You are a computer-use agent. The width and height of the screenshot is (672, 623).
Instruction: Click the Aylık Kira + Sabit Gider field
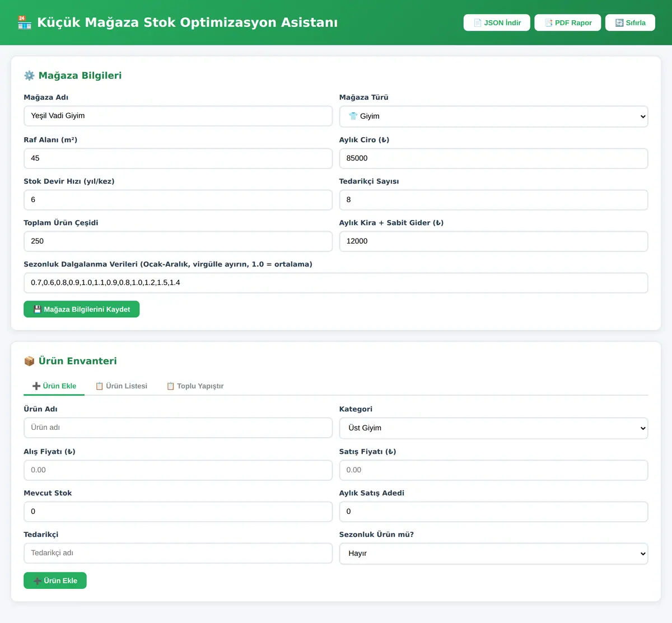(x=493, y=241)
